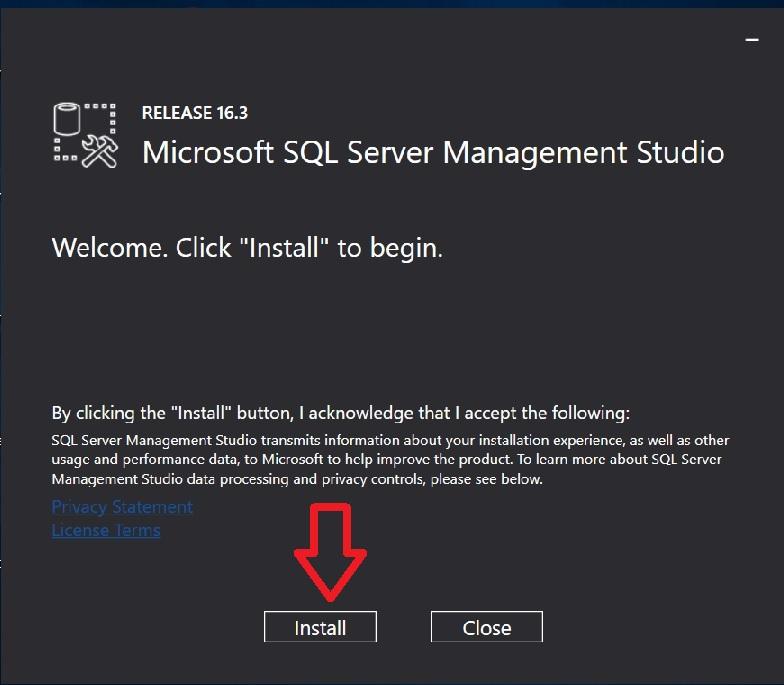
Task: Open the Privacy Statement link
Action: tap(122, 507)
